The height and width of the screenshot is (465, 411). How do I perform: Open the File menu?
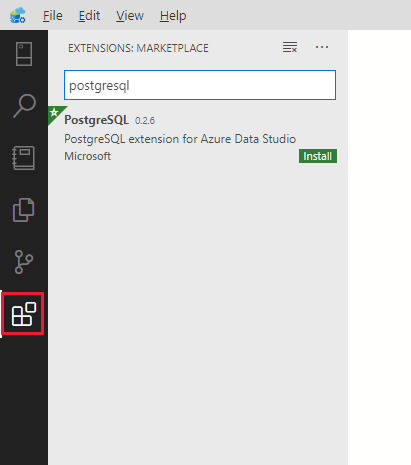click(52, 16)
